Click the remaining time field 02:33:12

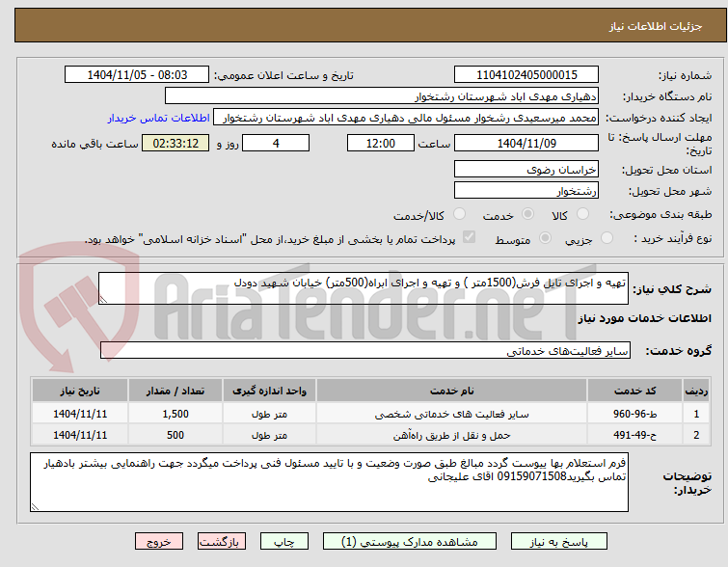tap(175, 143)
